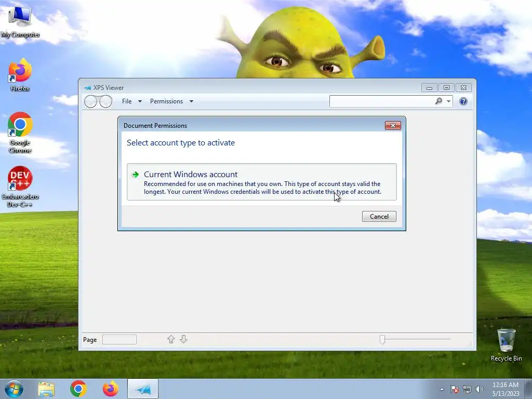Click the window resize grip corner
532x399 pixels.
[470, 344]
